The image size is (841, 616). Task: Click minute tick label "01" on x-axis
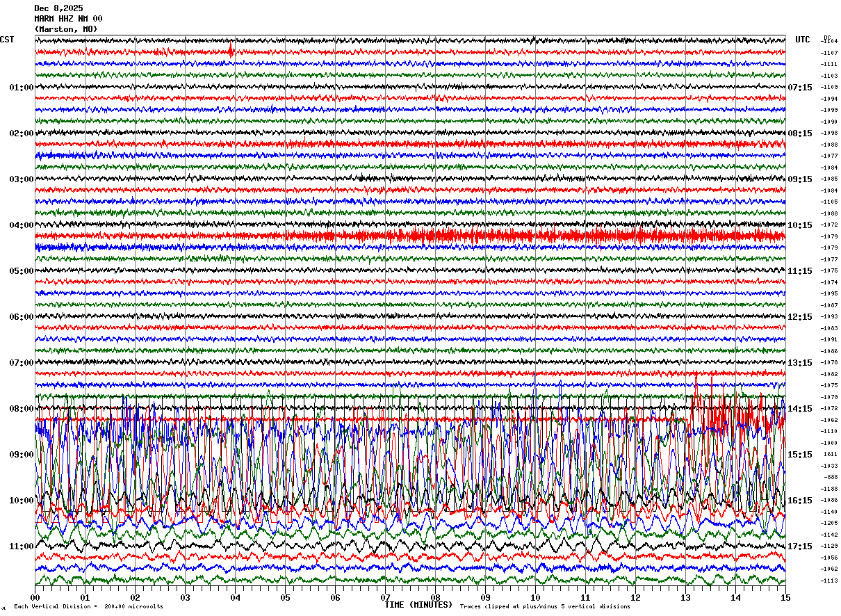point(85,597)
